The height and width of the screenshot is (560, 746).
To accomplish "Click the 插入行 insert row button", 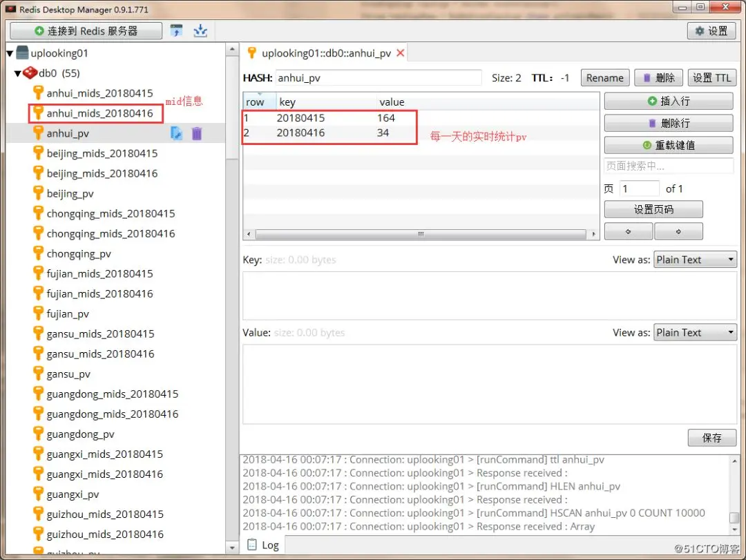I will click(x=669, y=101).
